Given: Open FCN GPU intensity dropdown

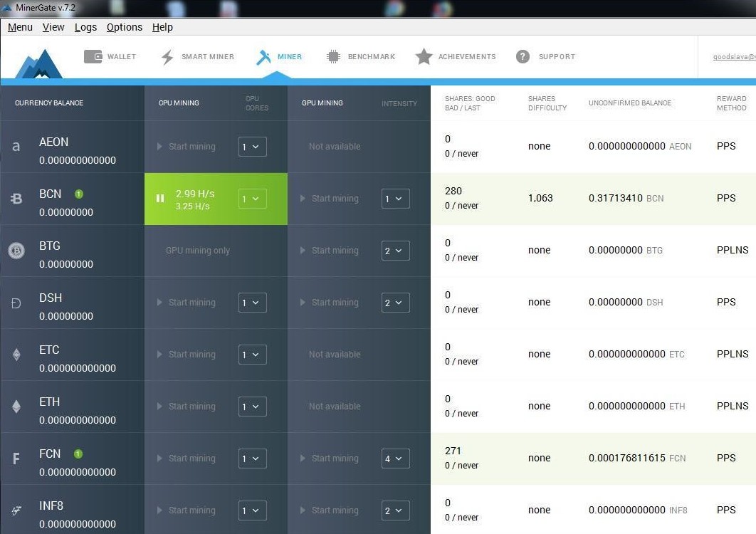Looking at the screenshot, I should (x=395, y=459).
